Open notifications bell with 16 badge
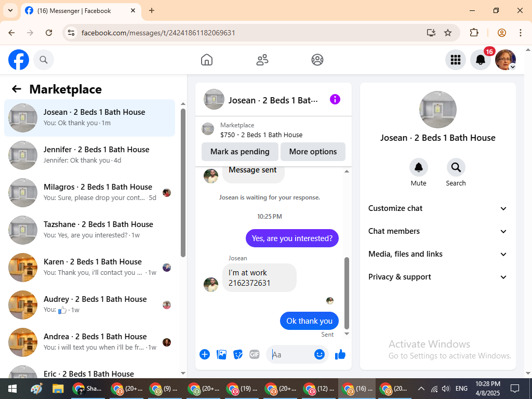This screenshot has width=532, height=399. [x=481, y=60]
